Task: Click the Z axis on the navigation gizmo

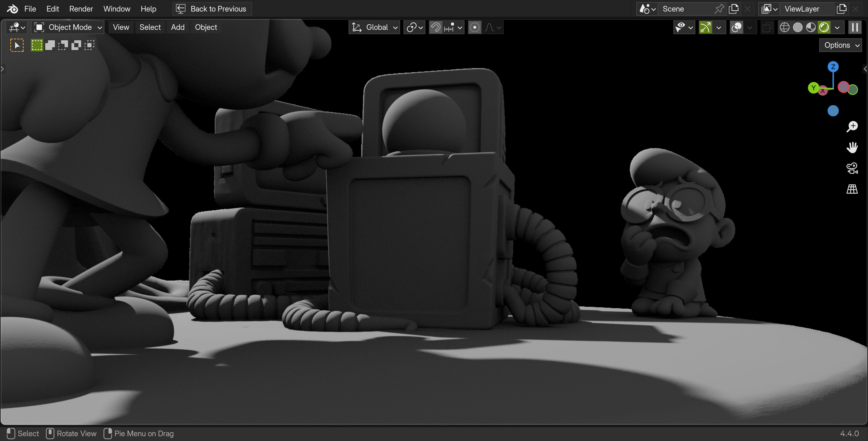Action: tap(833, 67)
